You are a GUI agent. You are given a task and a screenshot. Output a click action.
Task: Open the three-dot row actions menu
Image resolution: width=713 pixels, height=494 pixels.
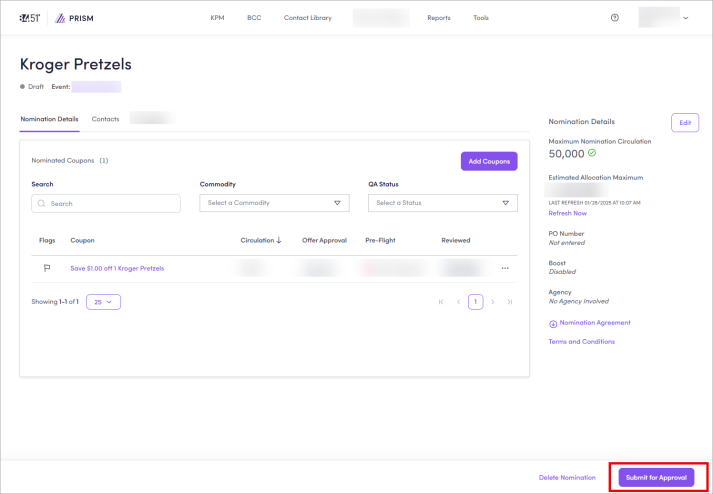tap(505, 268)
